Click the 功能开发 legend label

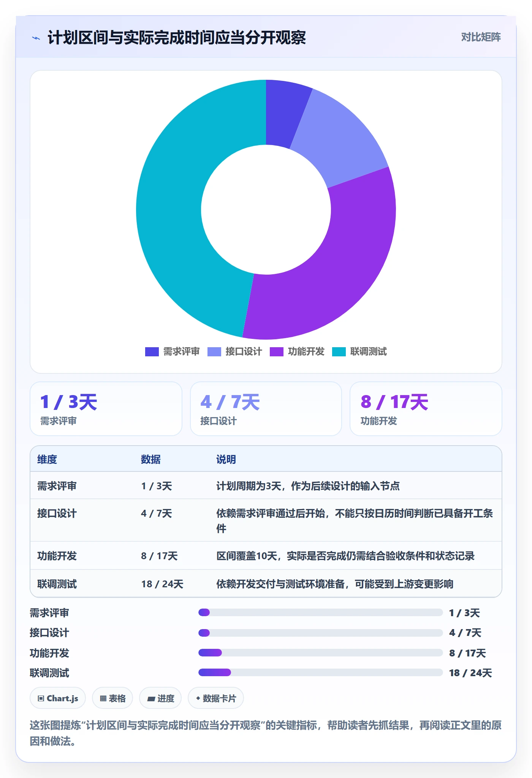click(x=306, y=352)
